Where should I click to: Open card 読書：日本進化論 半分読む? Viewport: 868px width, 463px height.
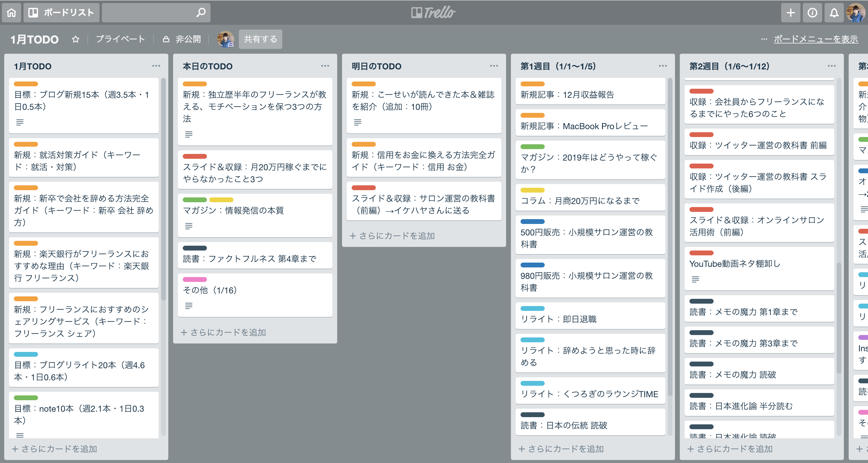(759, 402)
